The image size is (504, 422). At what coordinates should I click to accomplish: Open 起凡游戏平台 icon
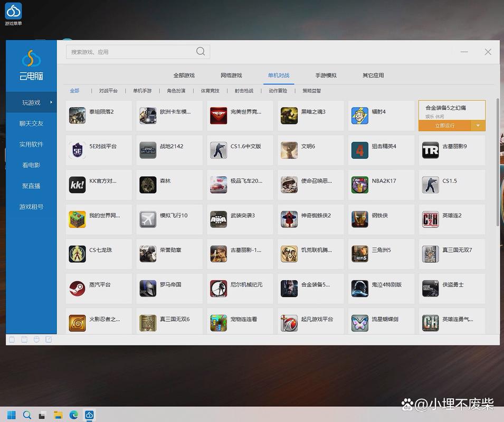[x=289, y=323]
